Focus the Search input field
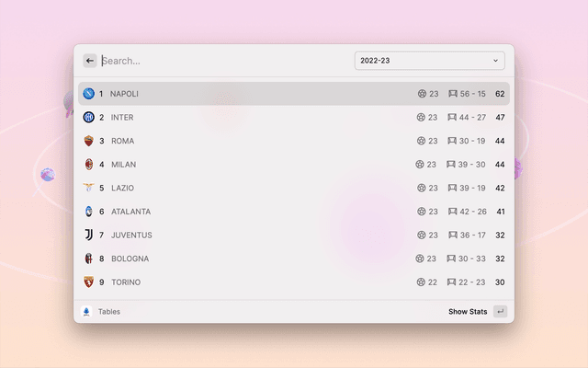 point(220,61)
